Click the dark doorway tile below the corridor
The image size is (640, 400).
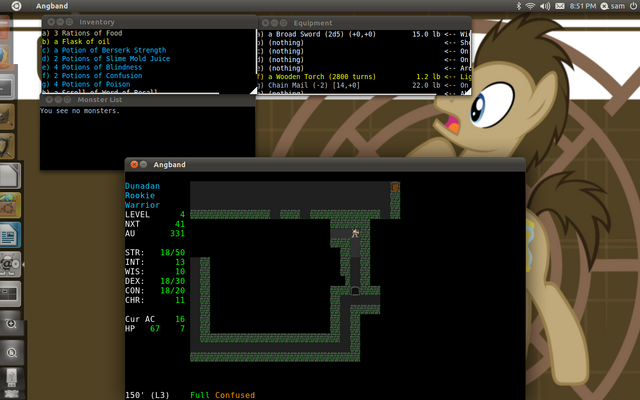tap(355, 291)
